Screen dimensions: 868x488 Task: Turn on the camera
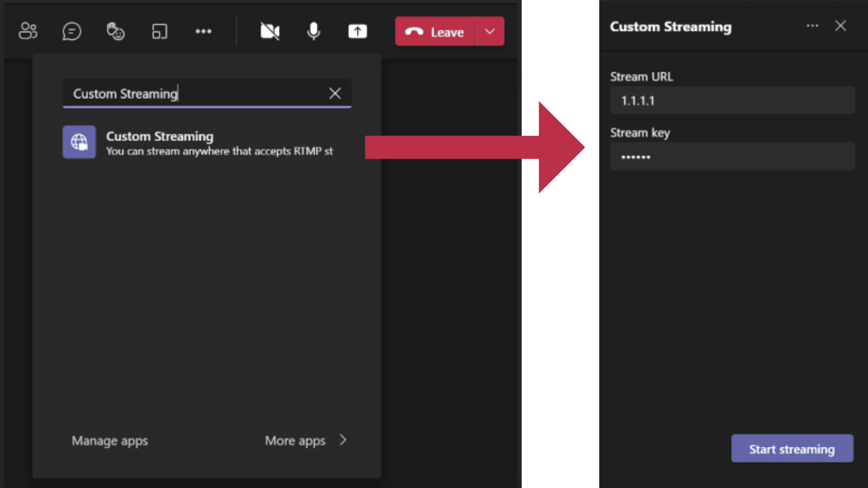pos(270,31)
